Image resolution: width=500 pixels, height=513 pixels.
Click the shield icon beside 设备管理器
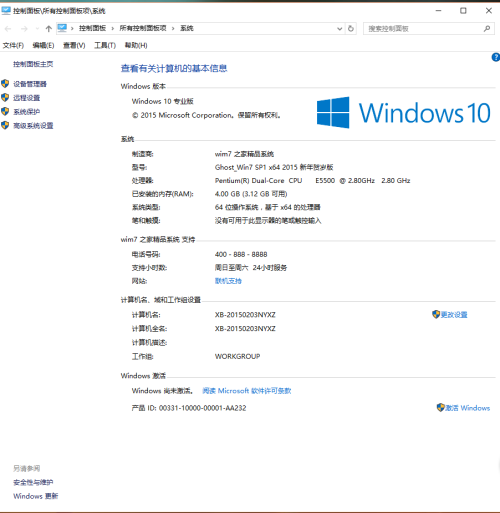coord(5,84)
